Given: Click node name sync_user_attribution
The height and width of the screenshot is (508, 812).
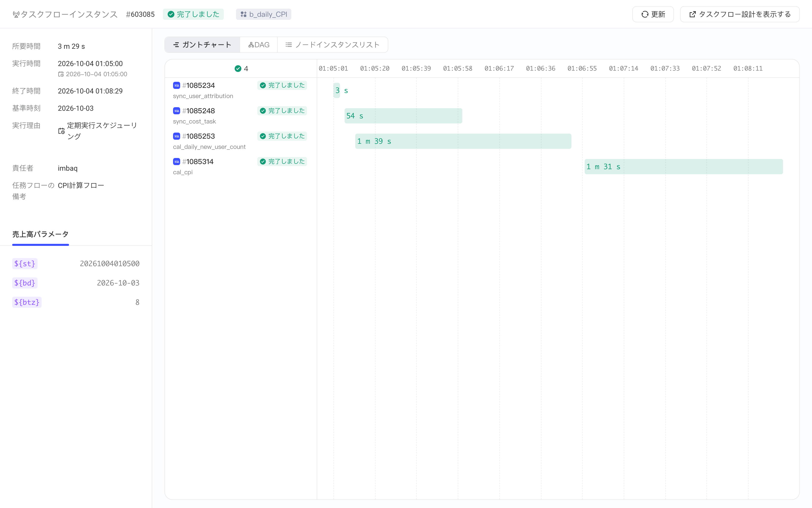Looking at the screenshot, I should [x=203, y=96].
